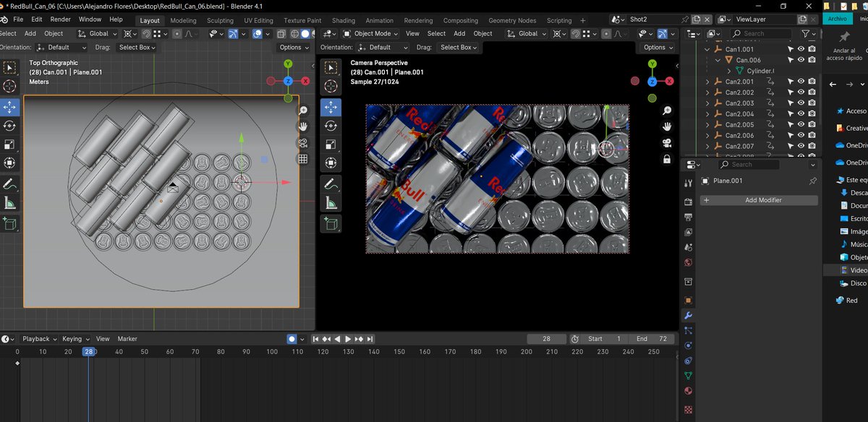Image resolution: width=868 pixels, height=422 pixels.
Task: Open the World properties tab
Action: tap(688, 262)
